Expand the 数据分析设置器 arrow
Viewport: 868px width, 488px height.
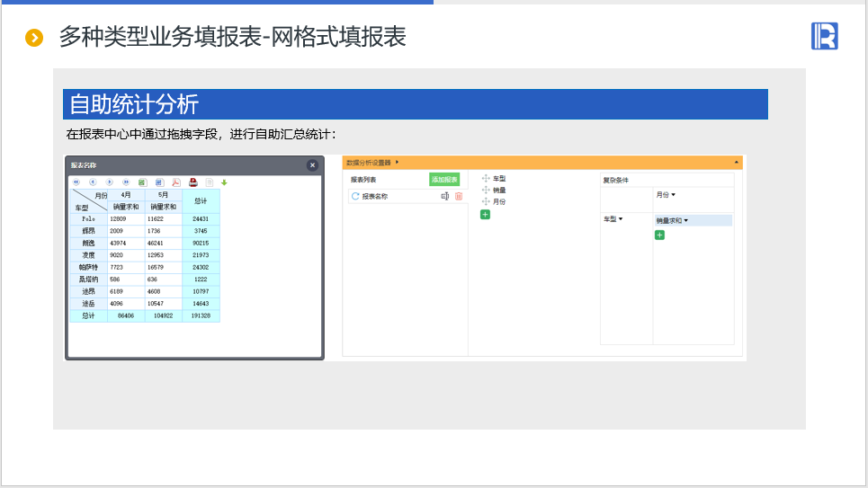(397, 162)
